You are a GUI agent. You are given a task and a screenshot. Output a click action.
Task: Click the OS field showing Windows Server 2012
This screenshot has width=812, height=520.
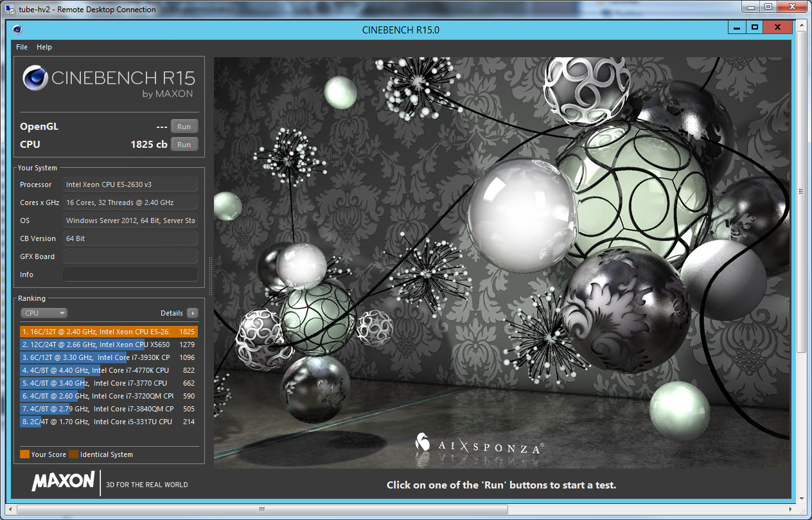tap(130, 220)
